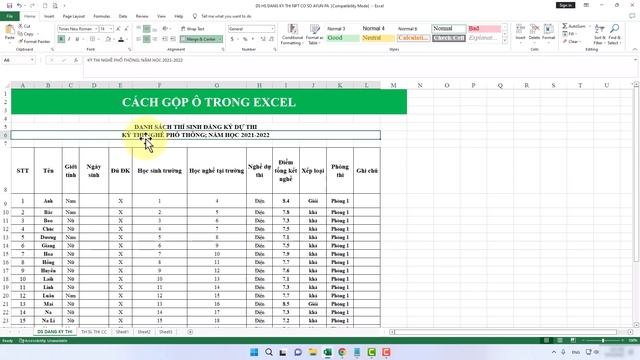Toggle Center horizontal alignment

[x=147, y=39]
